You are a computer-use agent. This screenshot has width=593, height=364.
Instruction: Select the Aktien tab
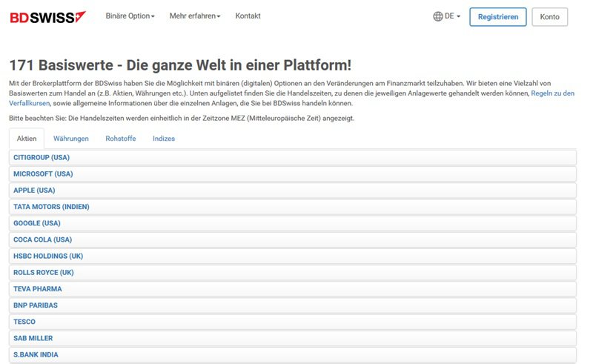27,139
